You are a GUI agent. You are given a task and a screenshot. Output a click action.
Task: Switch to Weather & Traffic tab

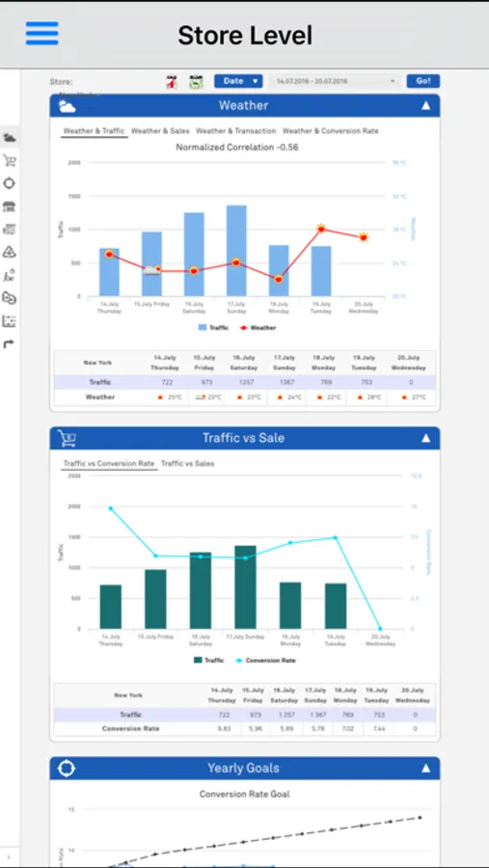[95, 131]
